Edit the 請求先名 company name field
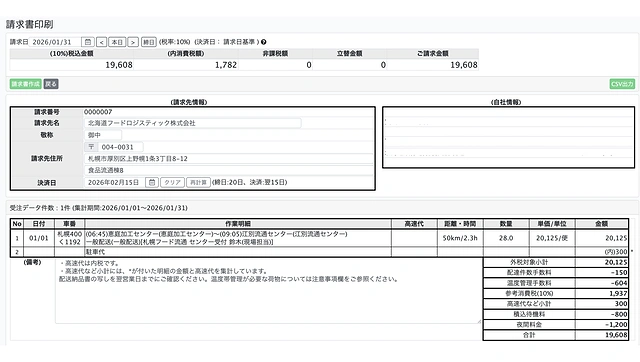 pos(193,123)
